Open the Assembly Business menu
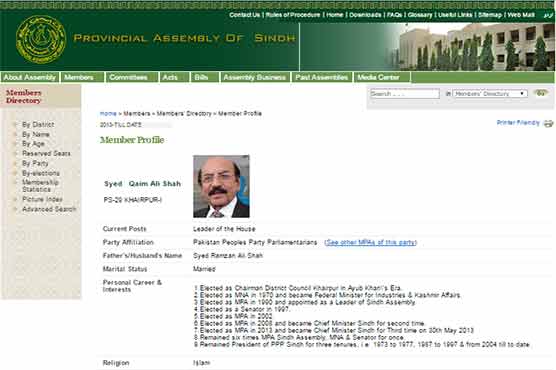Screen dimensions: 556x370 [255, 77]
